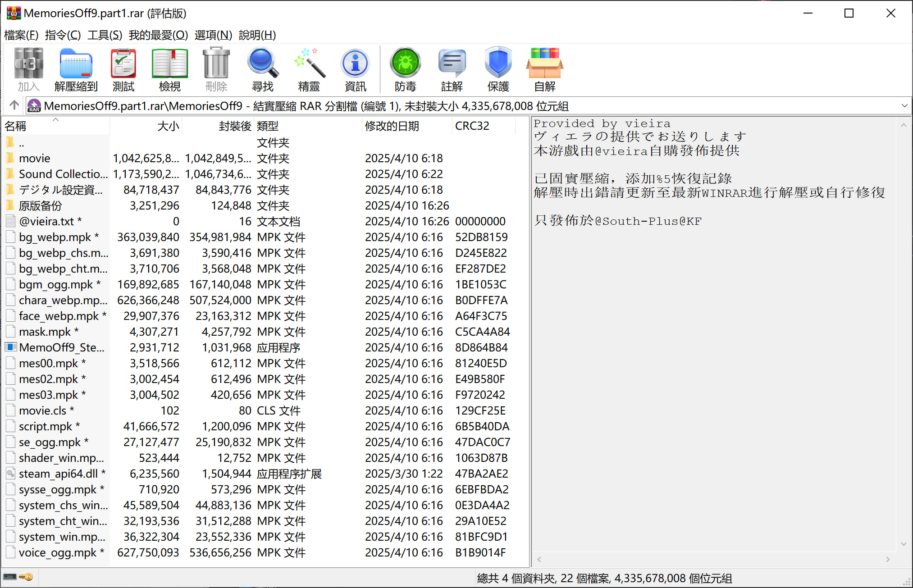913x588 pixels.
Task: Click the archive path address field
Action: [469, 106]
